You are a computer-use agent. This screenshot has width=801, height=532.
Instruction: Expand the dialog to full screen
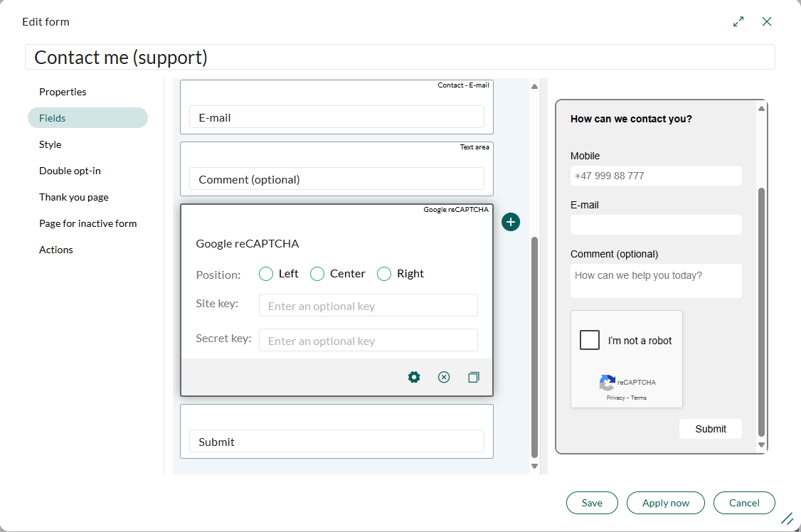click(738, 21)
